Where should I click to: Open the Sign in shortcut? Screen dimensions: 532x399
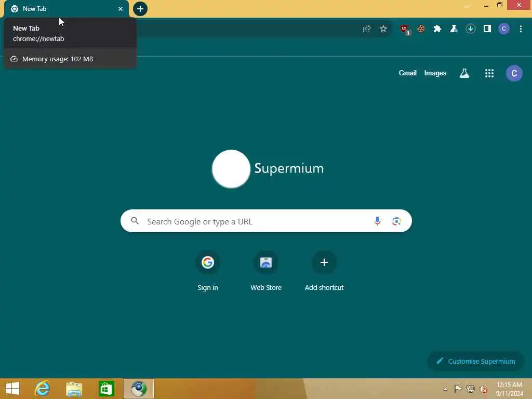[208, 271]
